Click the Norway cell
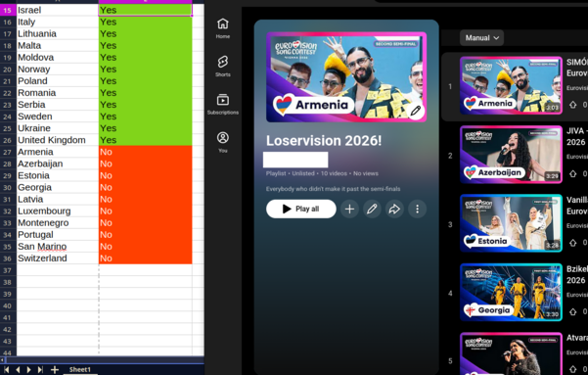This screenshot has width=588, height=375. pyautogui.click(x=58, y=70)
